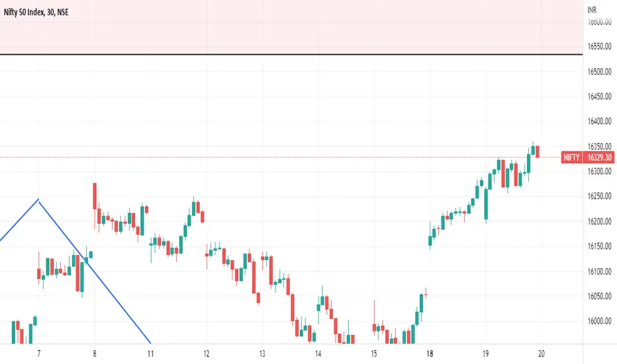Select the ascending blue trend line segment
617x364 pixels.
pyautogui.click(x=19, y=220)
